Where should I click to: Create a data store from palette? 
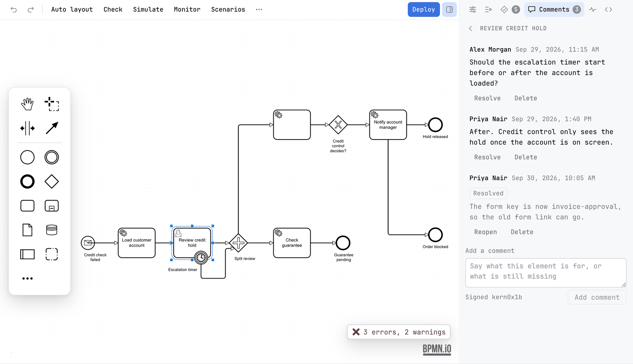click(x=52, y=230)
